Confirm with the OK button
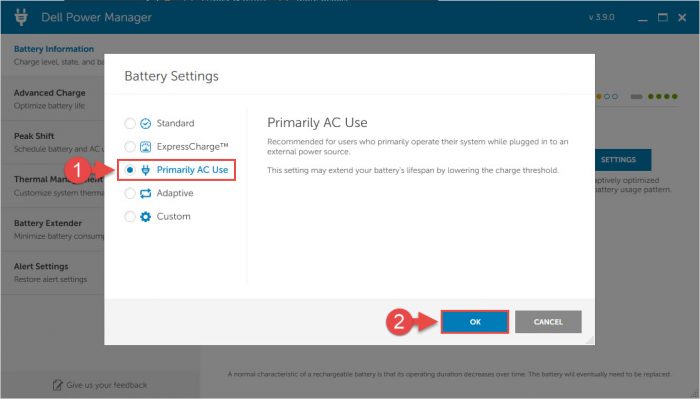 475,322
